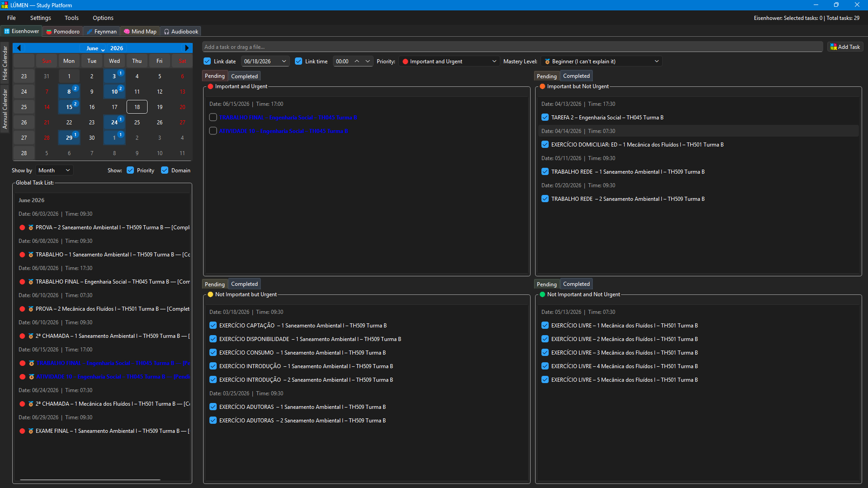Screen dimensions: 868x488
Task: Open the Mastery Level Beginner dropdown
Action: pyautogui.click(x=602, y=62)
